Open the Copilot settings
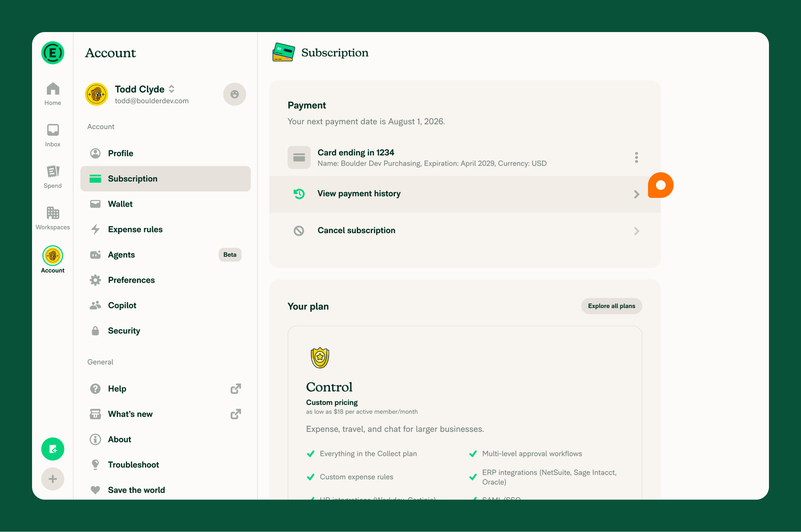Viewport: 801px width, 532px height. 165,305
